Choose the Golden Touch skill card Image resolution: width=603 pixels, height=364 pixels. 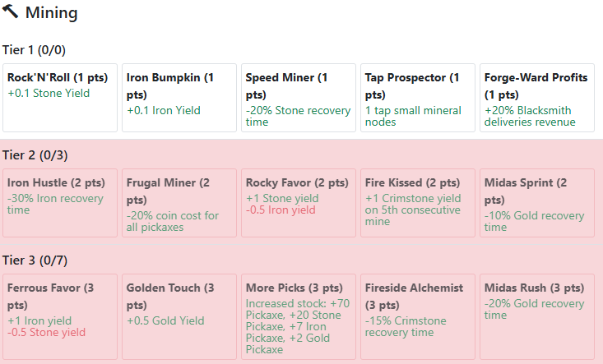click(179, 316)
